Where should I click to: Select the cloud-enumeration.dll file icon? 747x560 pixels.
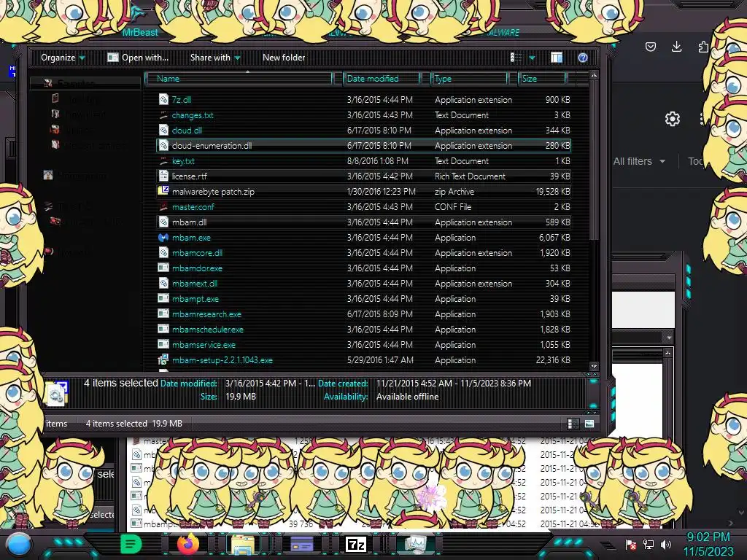163,145
